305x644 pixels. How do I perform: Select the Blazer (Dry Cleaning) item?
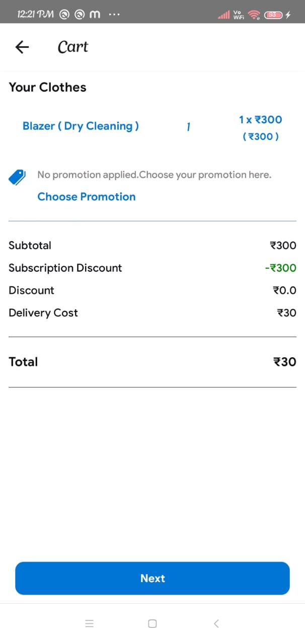tap(81, 126)
